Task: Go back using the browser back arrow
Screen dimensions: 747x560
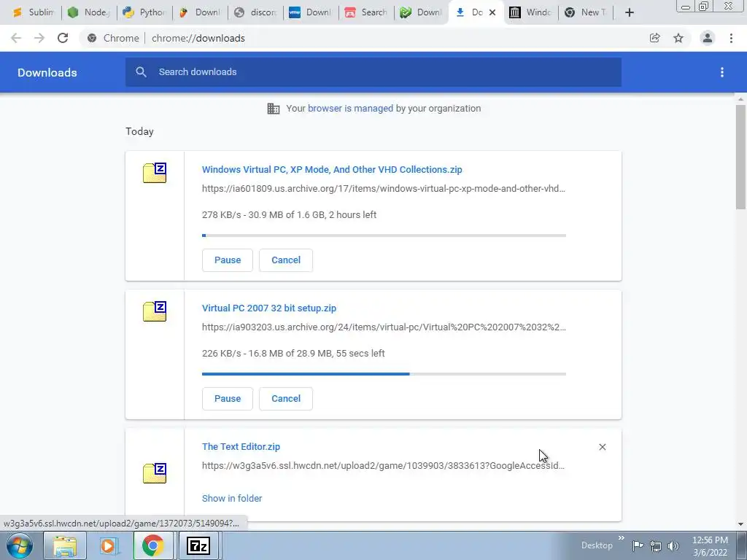Action: pyautogui.click(x=16, y=38)
